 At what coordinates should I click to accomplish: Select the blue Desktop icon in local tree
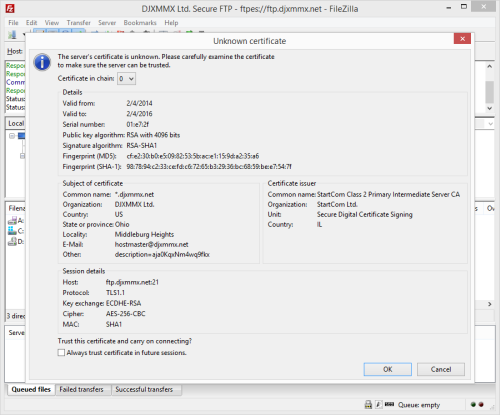pos(22,136)
